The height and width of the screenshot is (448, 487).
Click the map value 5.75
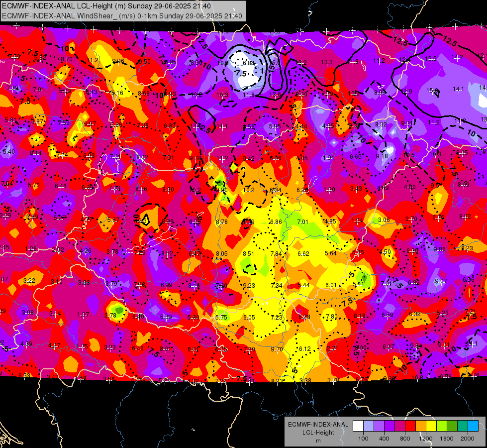point(221,318)
